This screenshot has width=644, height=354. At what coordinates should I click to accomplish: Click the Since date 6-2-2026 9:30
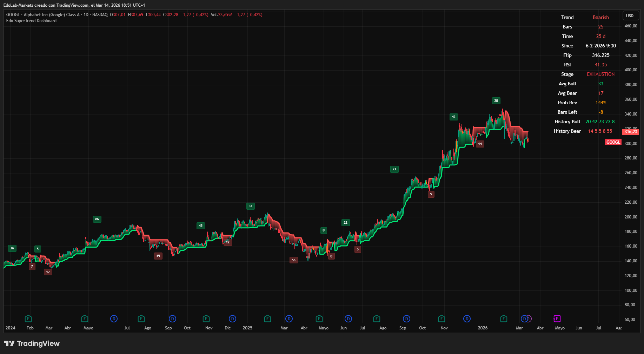coord(601,46)
